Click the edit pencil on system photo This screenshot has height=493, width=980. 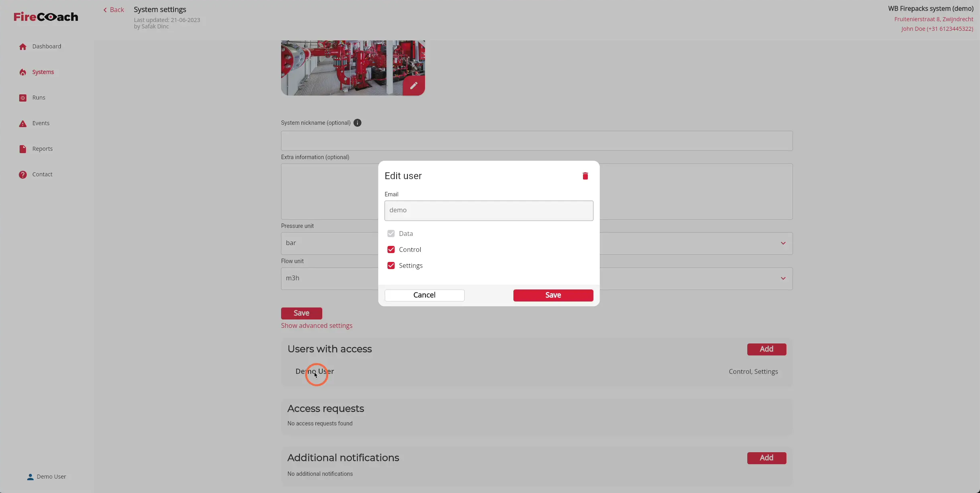pos(413,86)
